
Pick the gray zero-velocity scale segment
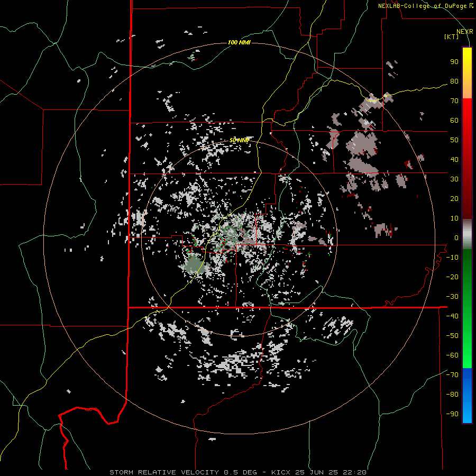[467, 234]
